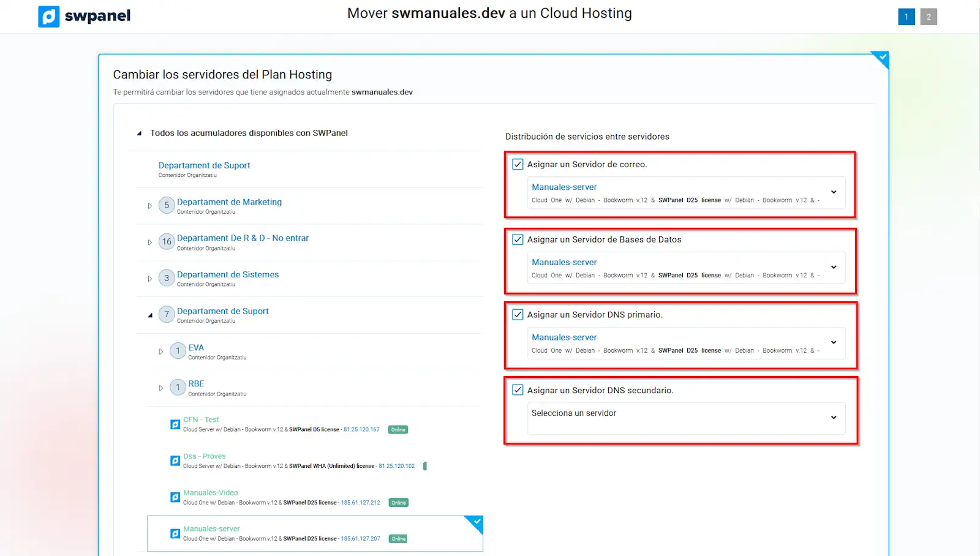The image size is (980, 556).
Task: Click the 5 badge of Departament de Marketing
Action: click(x=167, y=205)
